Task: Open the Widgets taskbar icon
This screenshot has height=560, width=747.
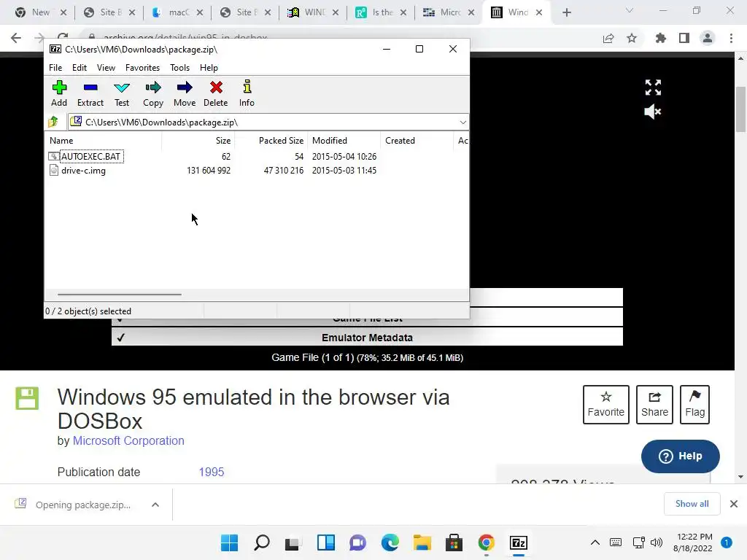Action: (x=326, y=542)
